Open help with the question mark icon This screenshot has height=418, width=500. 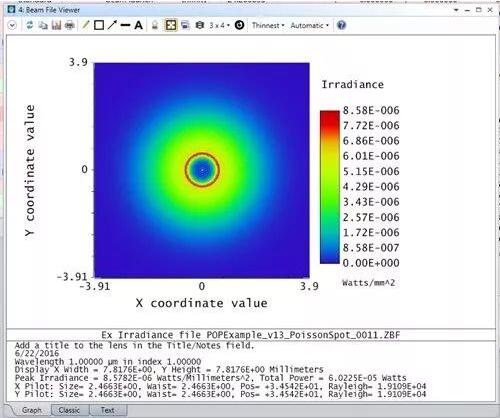[341, 25]
